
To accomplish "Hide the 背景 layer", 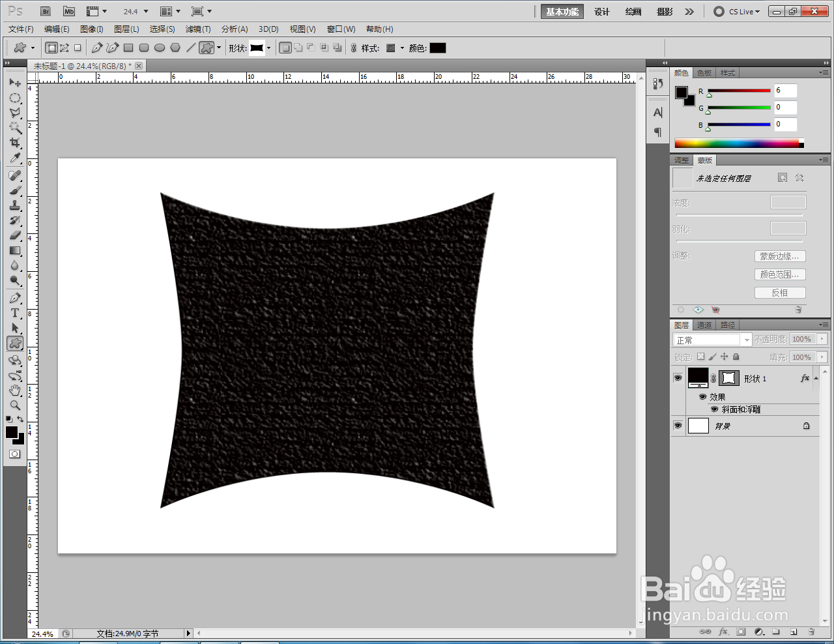I will click(x=678, y=426).
